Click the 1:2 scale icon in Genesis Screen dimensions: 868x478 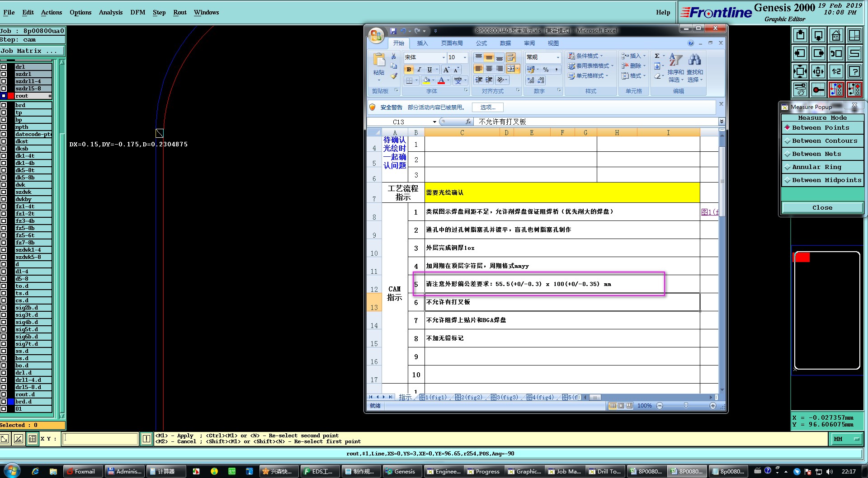click(x=836, y=71)
